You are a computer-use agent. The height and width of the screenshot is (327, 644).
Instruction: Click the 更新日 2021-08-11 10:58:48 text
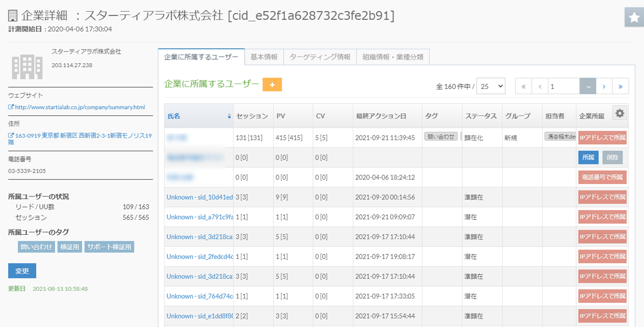point(48,288)
